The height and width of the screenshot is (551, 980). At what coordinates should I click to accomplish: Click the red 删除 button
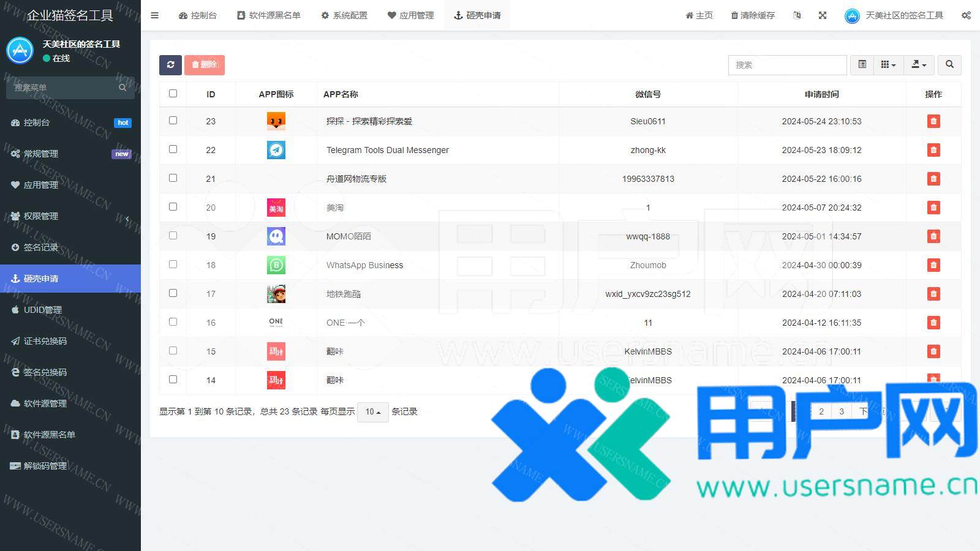205,65
